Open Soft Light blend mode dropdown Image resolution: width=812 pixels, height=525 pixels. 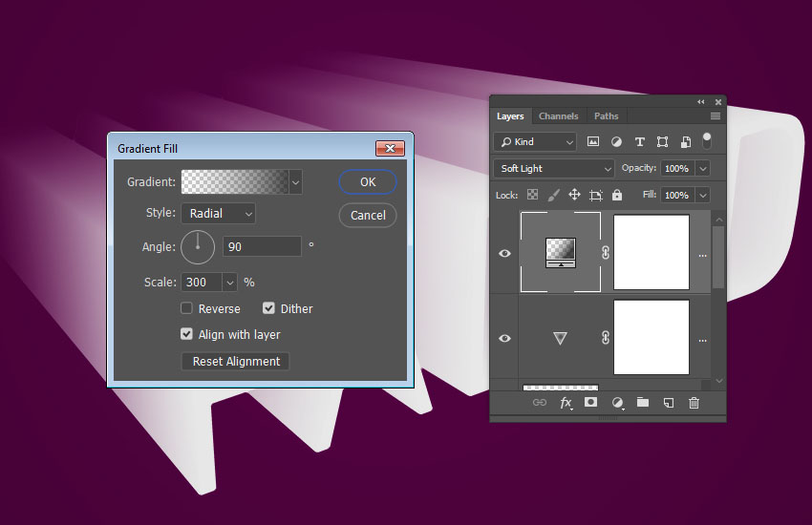(553, 168)
